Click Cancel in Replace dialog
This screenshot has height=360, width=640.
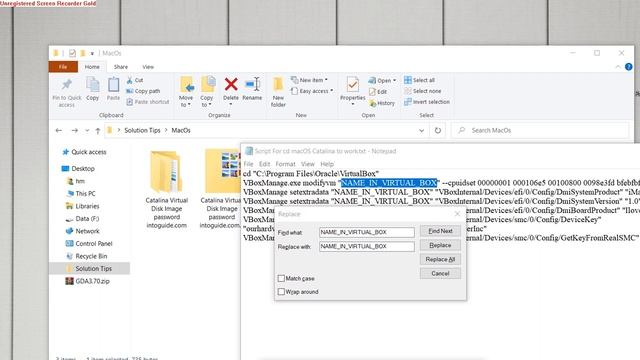coord(440,273)
